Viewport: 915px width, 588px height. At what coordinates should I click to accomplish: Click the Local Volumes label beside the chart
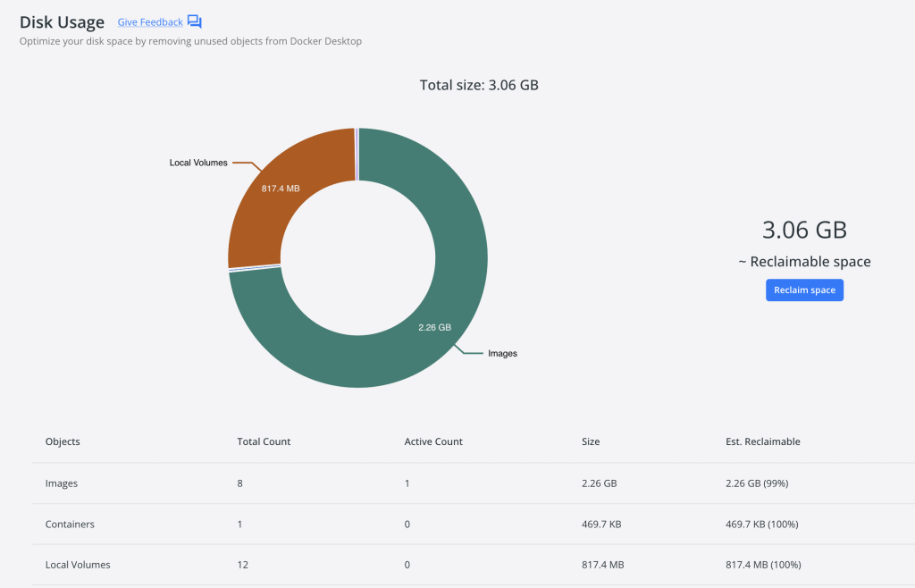[x=198, y=163]
